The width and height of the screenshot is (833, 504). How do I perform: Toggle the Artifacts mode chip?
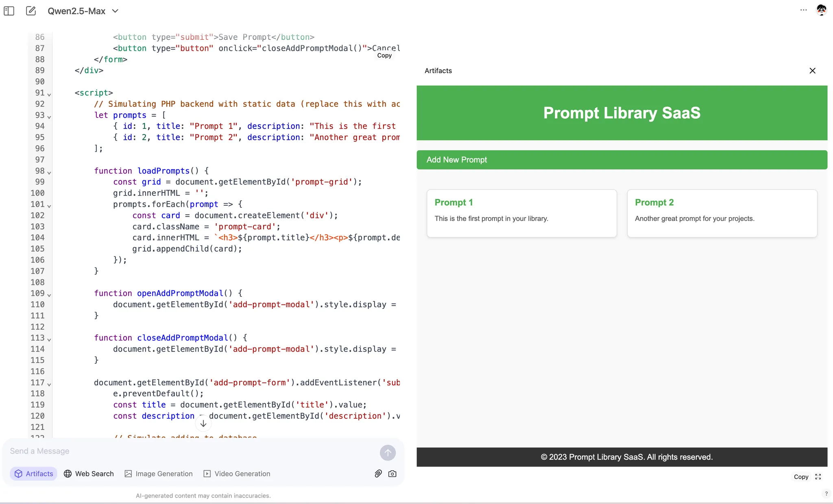pos(34,474)
